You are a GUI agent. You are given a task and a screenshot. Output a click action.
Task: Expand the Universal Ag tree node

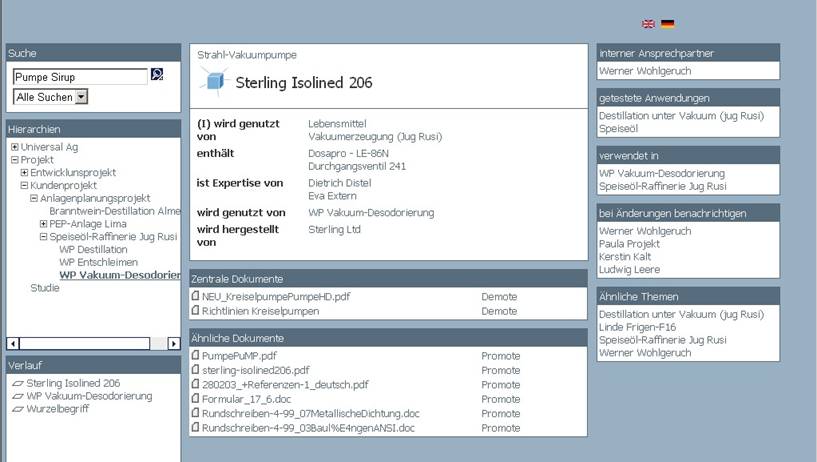click(x=15, y=147)
